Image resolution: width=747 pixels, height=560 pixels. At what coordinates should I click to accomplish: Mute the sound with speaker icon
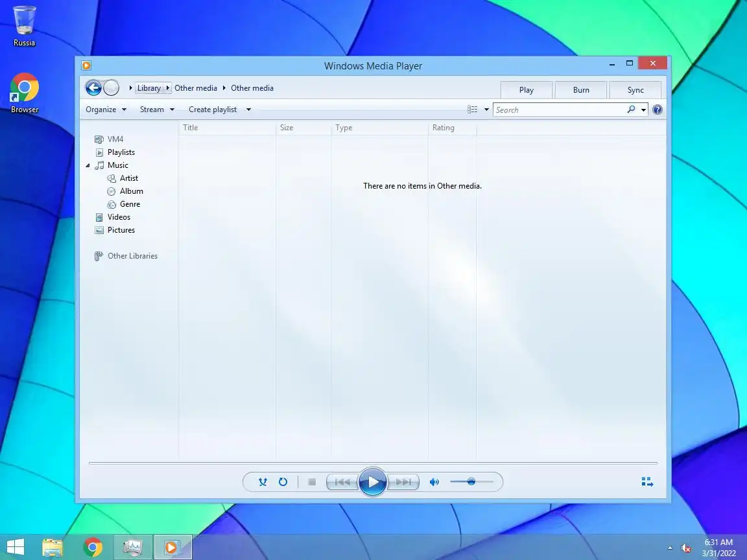(434, 482)
